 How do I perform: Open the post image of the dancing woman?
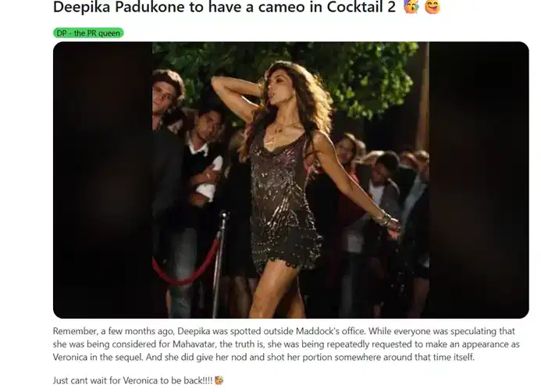click(290, 180)
